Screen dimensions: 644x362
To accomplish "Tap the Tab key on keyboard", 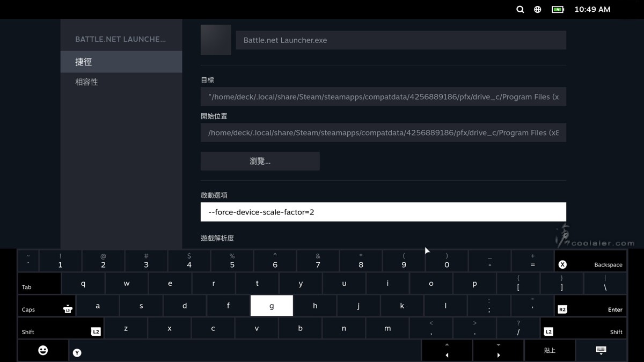I will click(39, 283).
